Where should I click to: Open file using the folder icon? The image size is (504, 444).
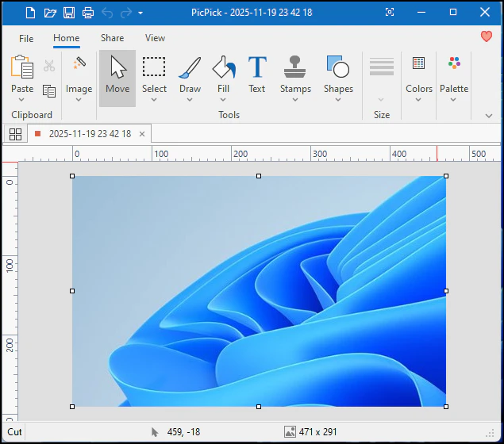50,13
